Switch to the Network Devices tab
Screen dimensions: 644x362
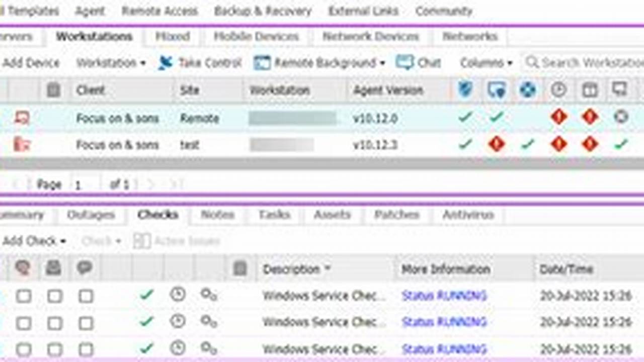pos(371,36)
